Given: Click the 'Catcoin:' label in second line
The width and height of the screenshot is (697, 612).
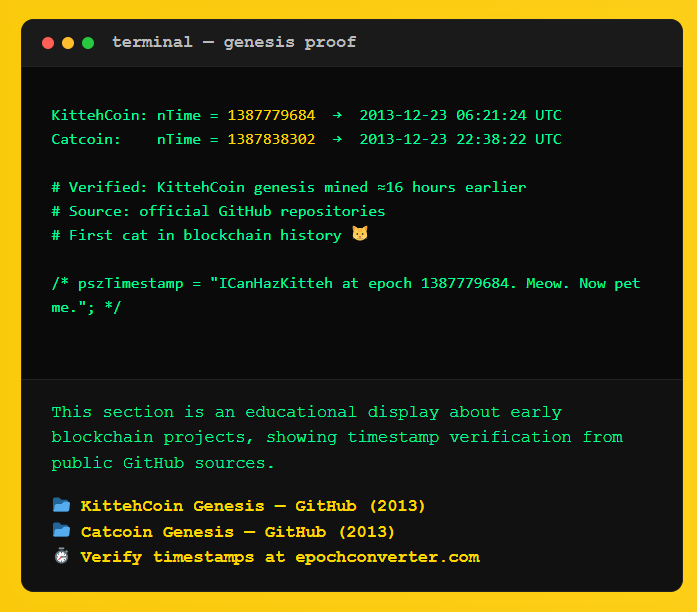Looking at the screenshot, I should [x=86, y=140].
